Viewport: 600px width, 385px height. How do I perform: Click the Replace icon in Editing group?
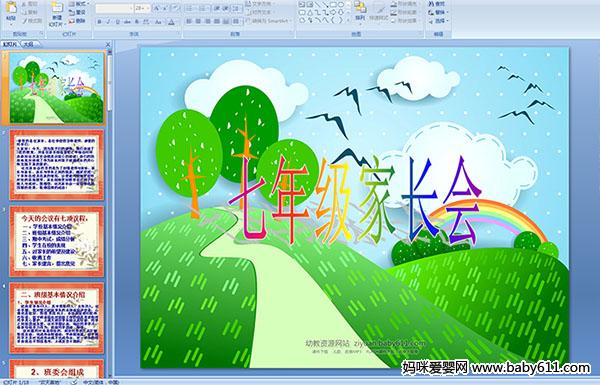(437, 12)
